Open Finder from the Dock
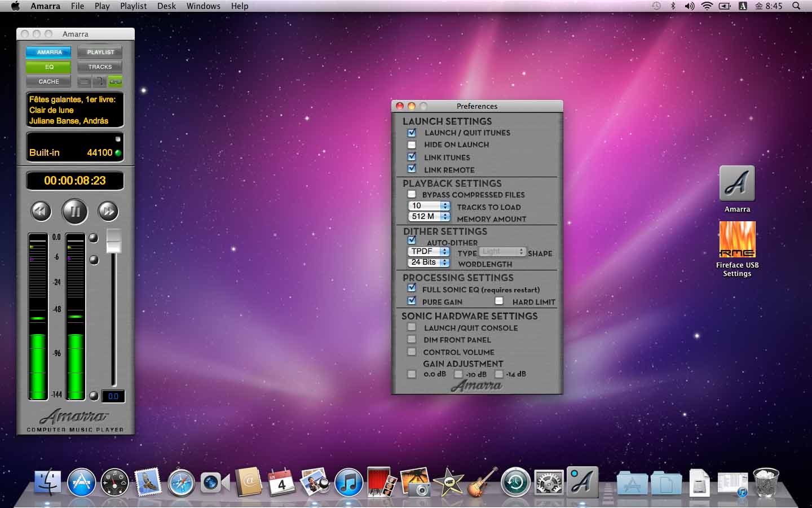Image resolution: width=812 pixels, height=508 pixels. pos(48,483)
